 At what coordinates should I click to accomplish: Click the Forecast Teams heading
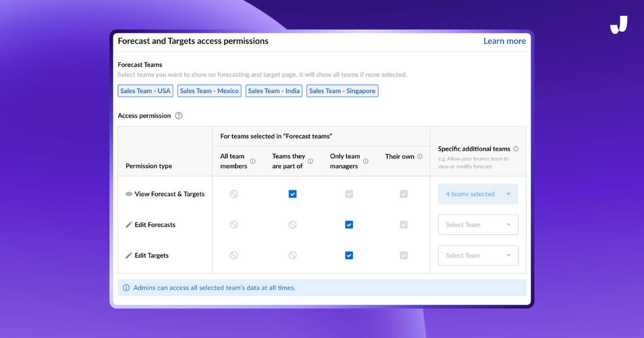click(140, 65)
